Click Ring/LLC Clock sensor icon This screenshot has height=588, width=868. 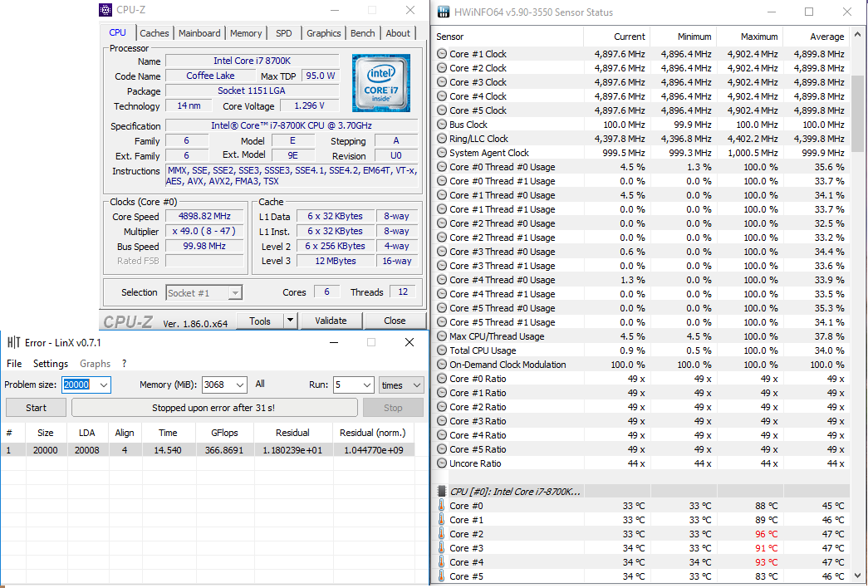[x=442, y=139]
